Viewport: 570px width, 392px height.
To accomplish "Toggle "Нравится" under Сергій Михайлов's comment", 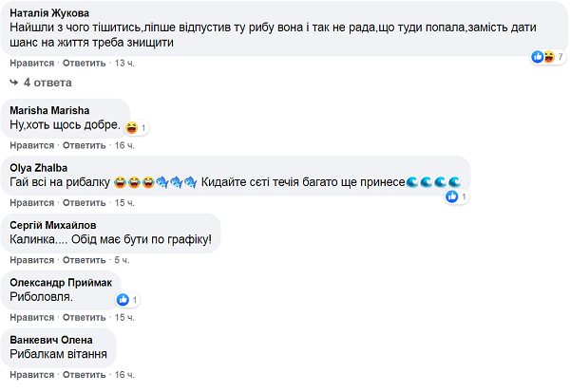I will point(31,260).
